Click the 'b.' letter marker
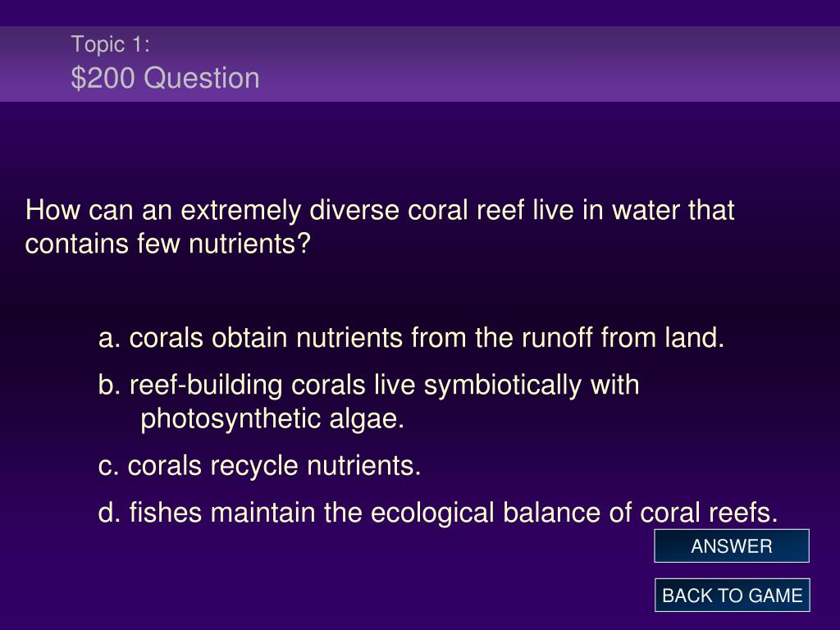 point(109,386)
